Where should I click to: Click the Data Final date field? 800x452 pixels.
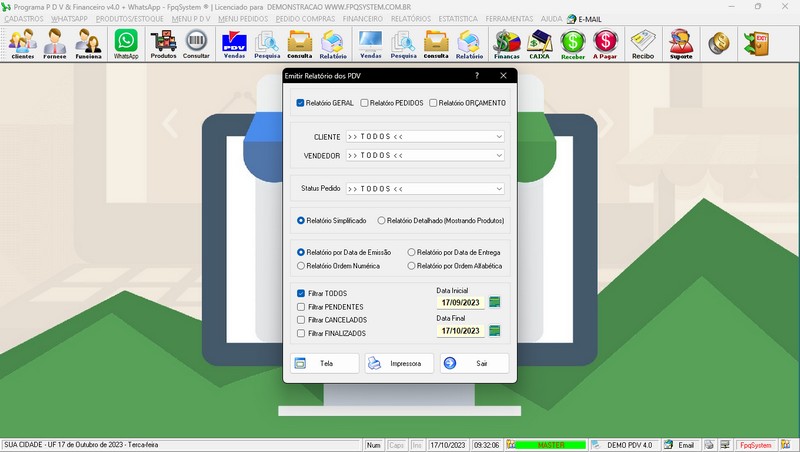pyautogui.click(x=460, y=331)
